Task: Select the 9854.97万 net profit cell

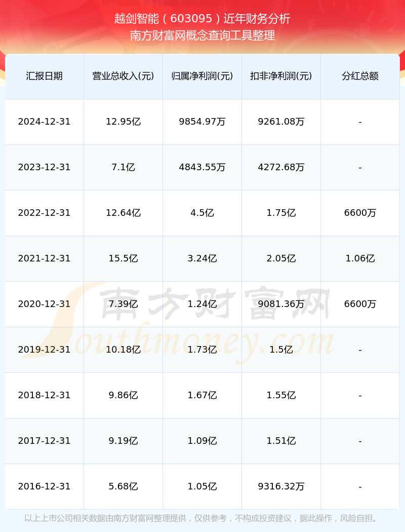Action: point(202,122)
